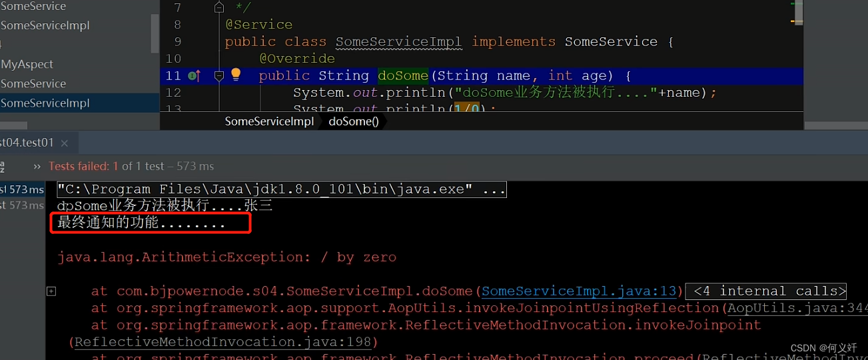The width and height of the screenshot is (868, 360).
Task: Select the test04.test01 run tab
Action: tap(28, 143)
